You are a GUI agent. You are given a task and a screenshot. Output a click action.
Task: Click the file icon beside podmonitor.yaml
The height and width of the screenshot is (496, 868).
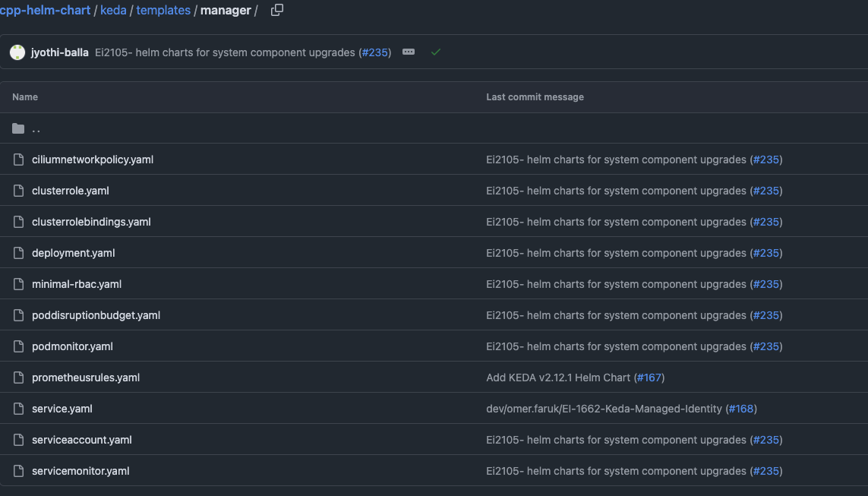[x=18, y=346]
